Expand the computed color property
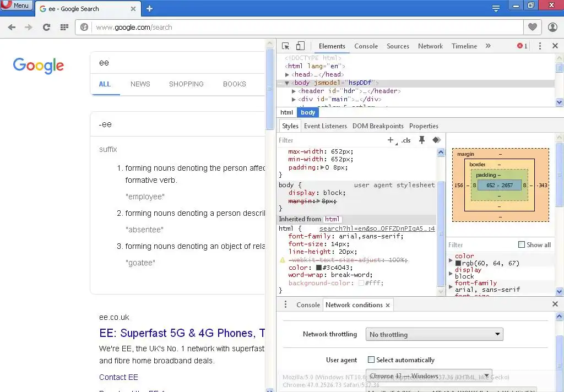 (x=451, y=260)
